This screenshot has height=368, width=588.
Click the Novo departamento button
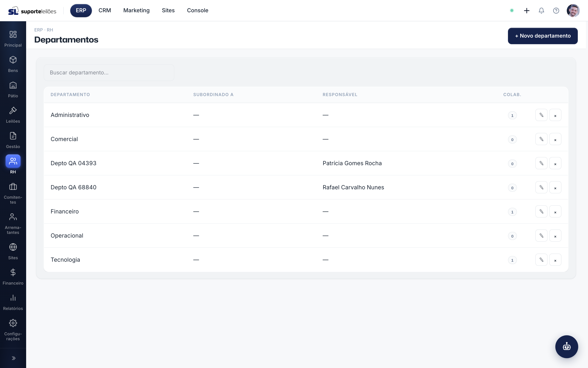pos(542,36)
